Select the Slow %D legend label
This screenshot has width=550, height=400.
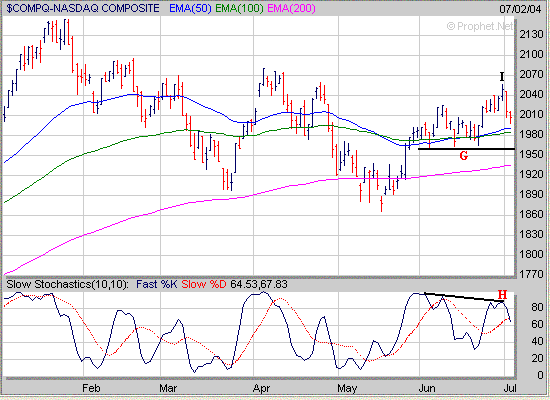(204, 284)
